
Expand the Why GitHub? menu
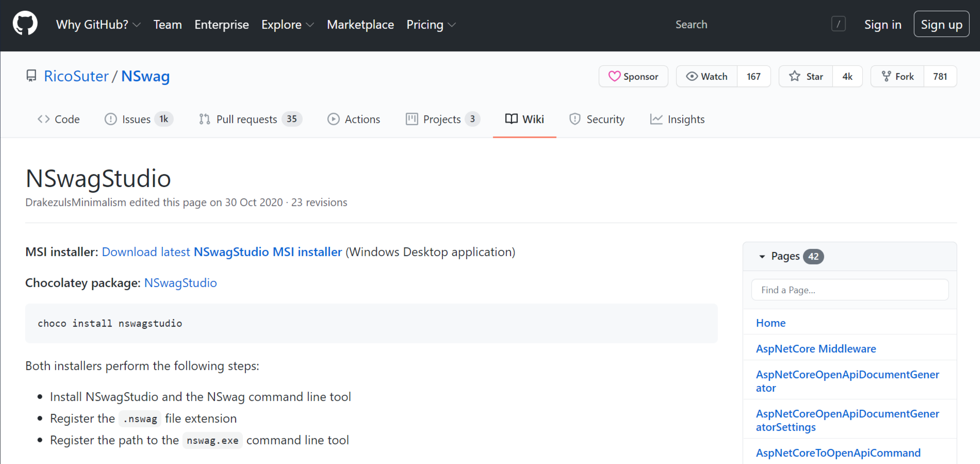[x=99, y=24]
